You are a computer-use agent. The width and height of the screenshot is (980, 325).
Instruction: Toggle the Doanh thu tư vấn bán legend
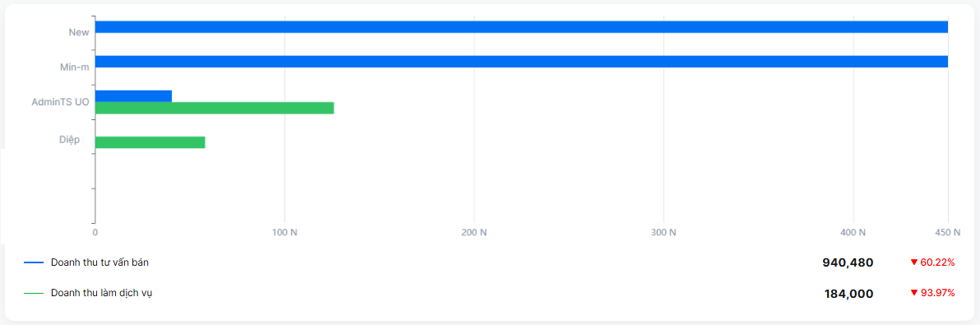[99, 262]
